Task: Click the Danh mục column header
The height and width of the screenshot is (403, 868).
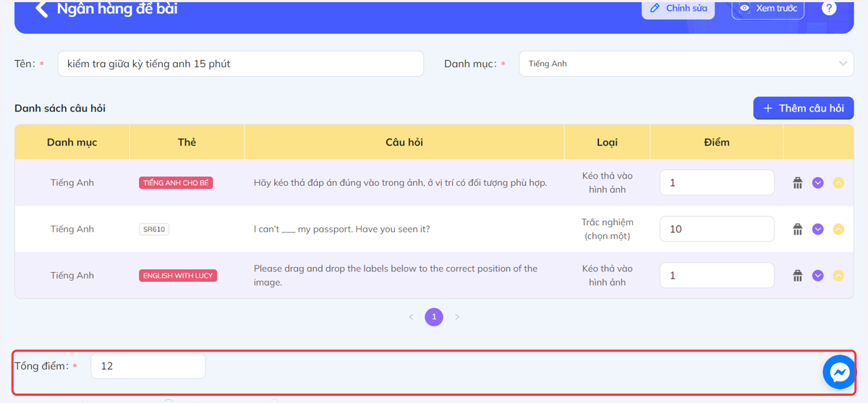Action: coord(72,143)
